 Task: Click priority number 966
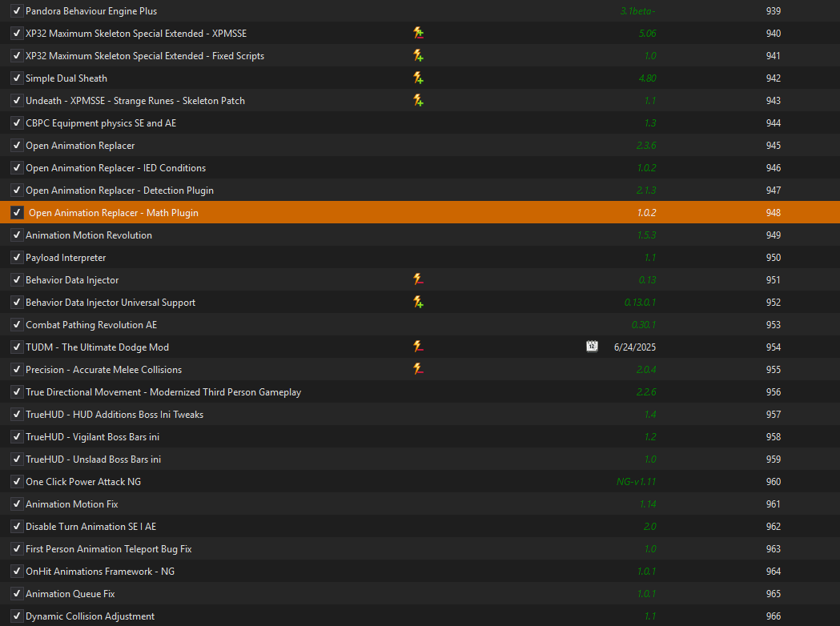773,616
